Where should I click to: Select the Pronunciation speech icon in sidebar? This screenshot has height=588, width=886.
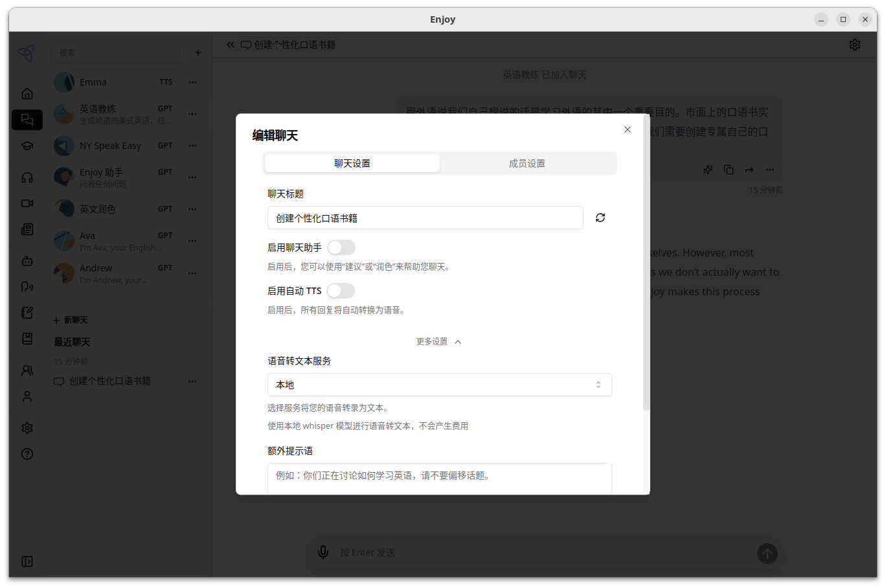(x=27, y=286)
